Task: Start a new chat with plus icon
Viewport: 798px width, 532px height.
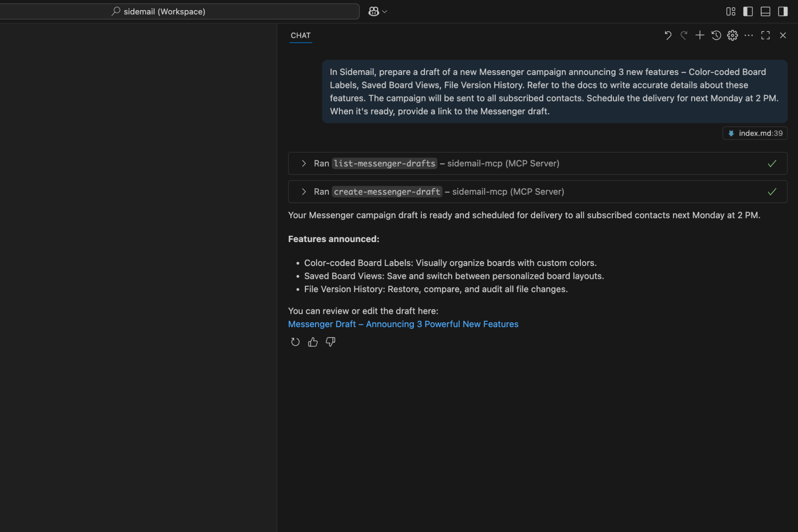Action: click(700, 35)
